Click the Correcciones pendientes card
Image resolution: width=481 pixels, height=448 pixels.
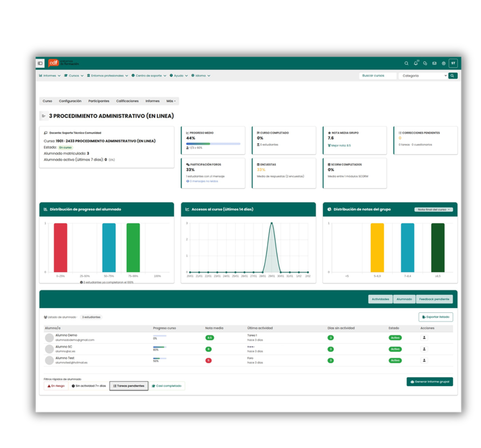(425, 140)
